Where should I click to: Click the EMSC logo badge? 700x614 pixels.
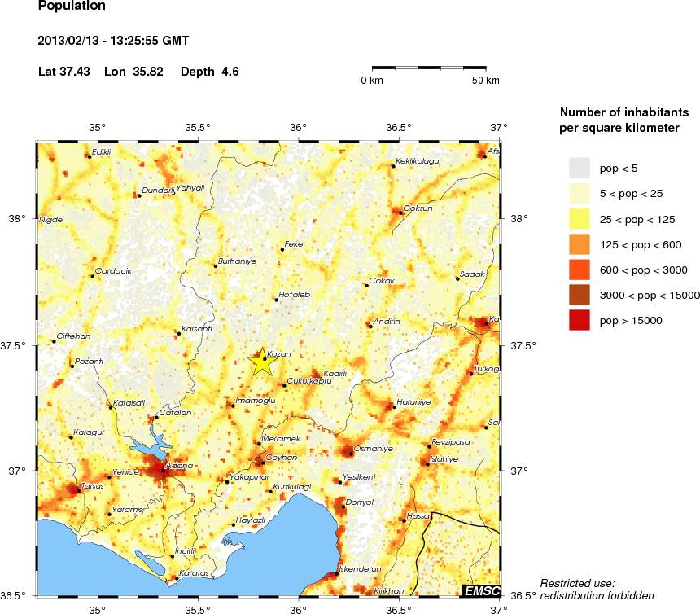[480, 590]
